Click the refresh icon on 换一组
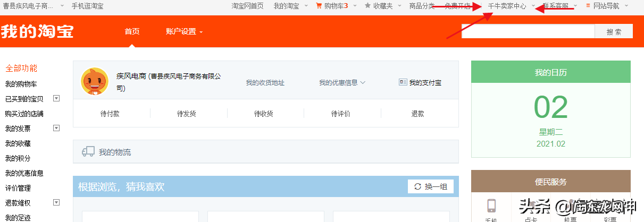The width and height of the screenshot is (644, 222). (417, 186)
